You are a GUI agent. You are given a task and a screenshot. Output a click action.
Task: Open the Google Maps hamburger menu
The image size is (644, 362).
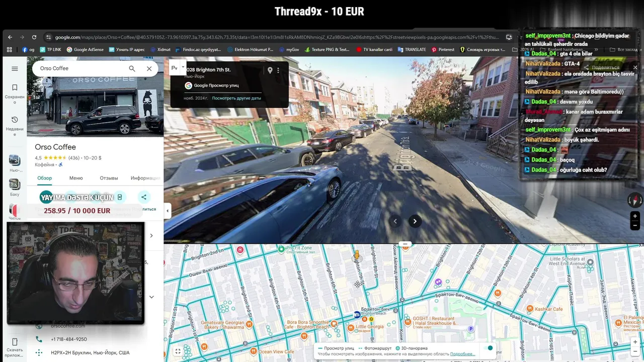coord(15,69)
